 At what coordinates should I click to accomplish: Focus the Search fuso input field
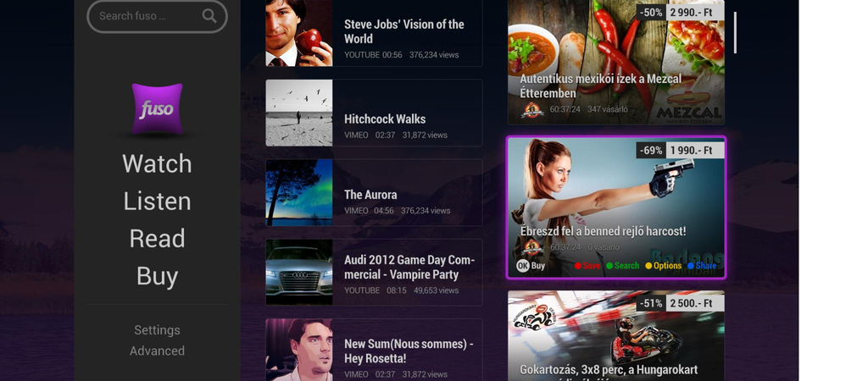coord(157,16)
